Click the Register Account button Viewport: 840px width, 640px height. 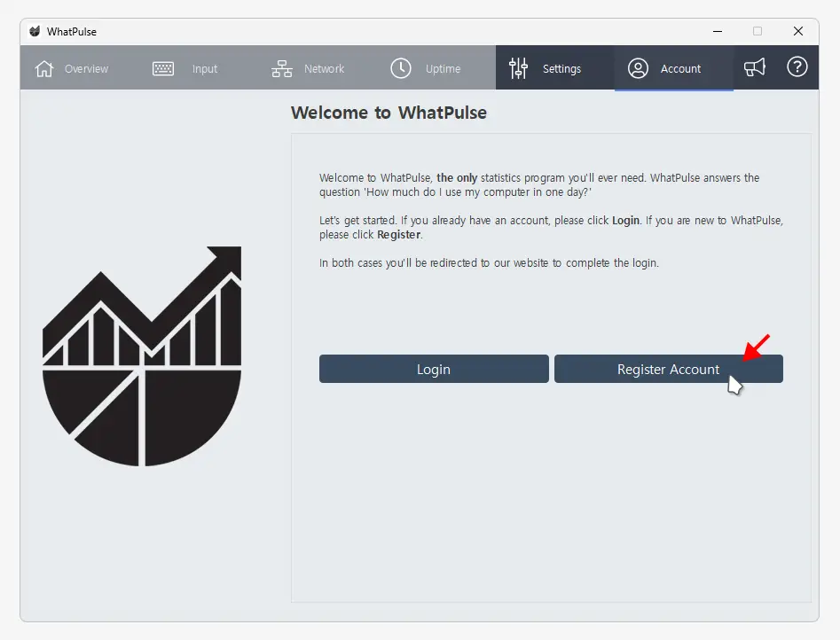[668, 370]
